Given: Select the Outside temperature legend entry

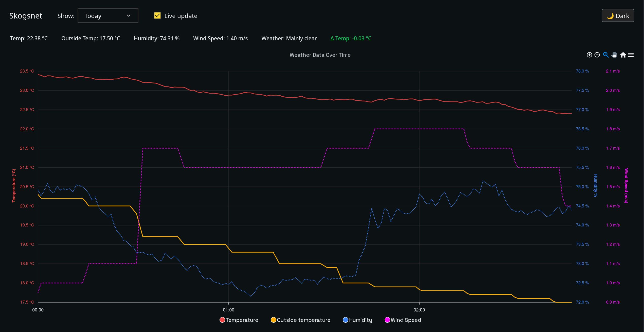Looking at the screenshot, I should tap(303, 320).
